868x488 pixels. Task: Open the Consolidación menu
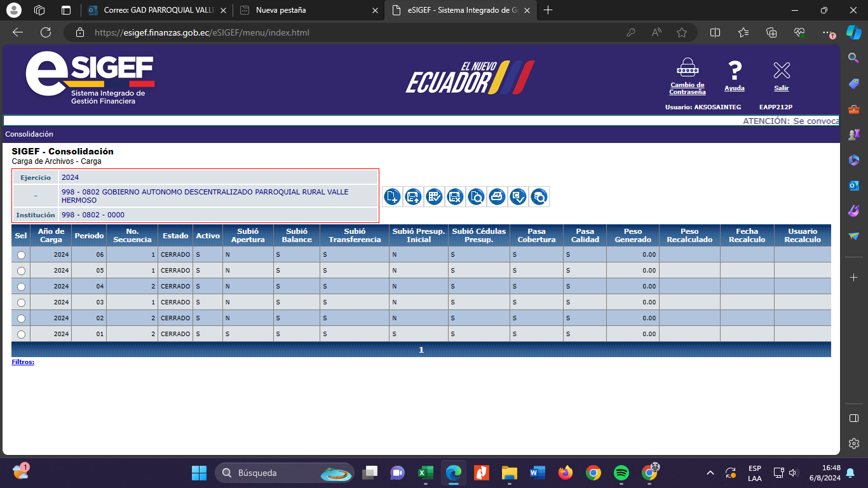pyautogui.click(x=29, y=134)
